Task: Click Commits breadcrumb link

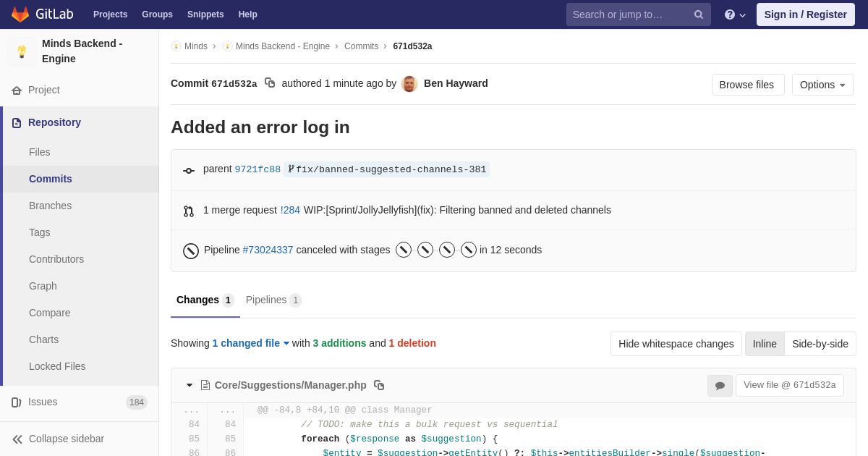Action: click(361, 46)
